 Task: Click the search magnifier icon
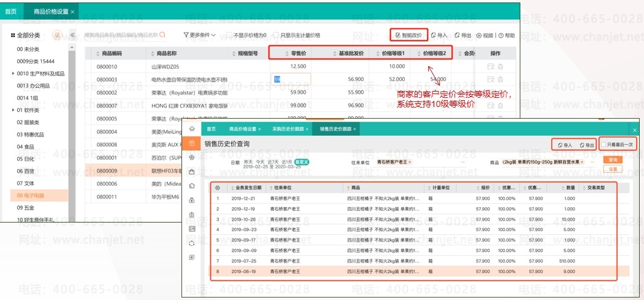pyautogui.click(x=162, y=35)
